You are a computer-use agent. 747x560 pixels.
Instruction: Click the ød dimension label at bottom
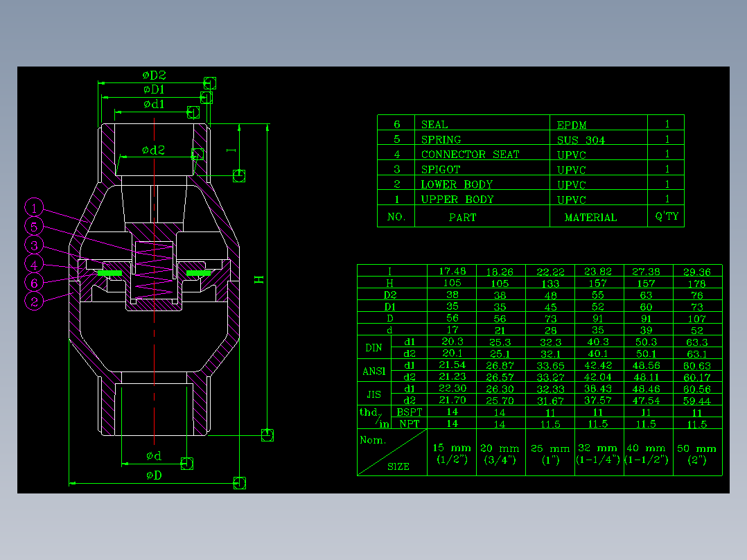(x=154, y=456)
